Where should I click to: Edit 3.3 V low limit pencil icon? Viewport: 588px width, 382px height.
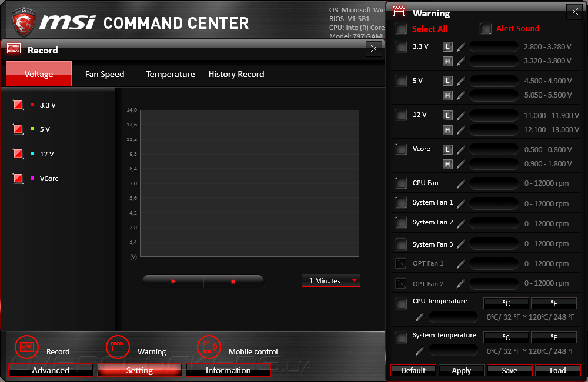tap(461, 47)
